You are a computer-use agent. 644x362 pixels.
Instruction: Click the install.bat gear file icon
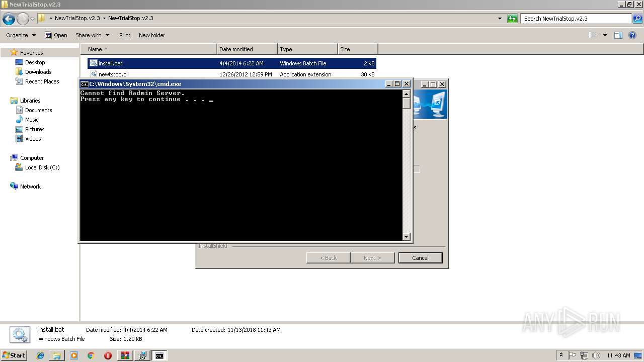(x=93, y=63)
